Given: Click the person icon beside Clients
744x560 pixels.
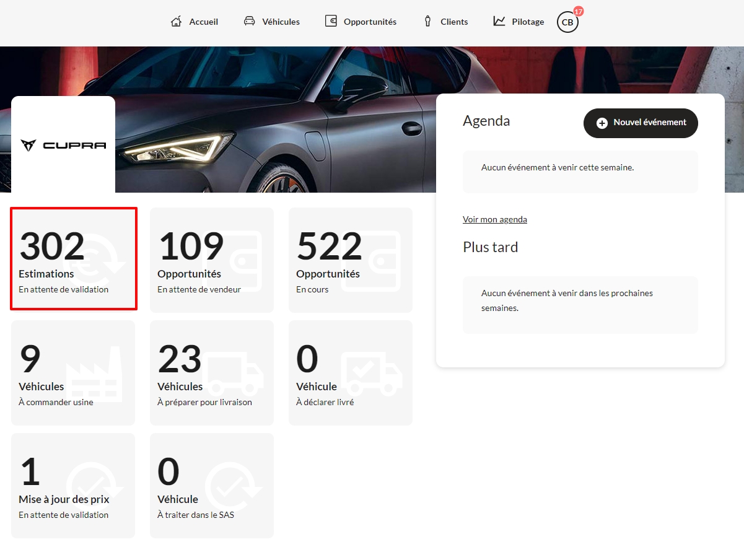Looking at the screenshot, I should pyautogui.click(x=427, y=21).
